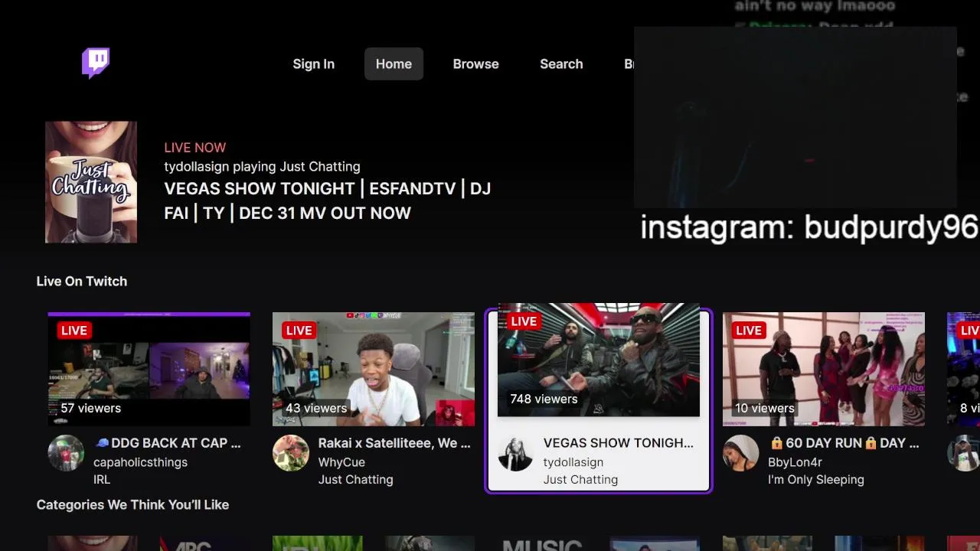Open the BbyLon4r stream thumbnail
Screen dimensions: 980x551
coord(824,369)
